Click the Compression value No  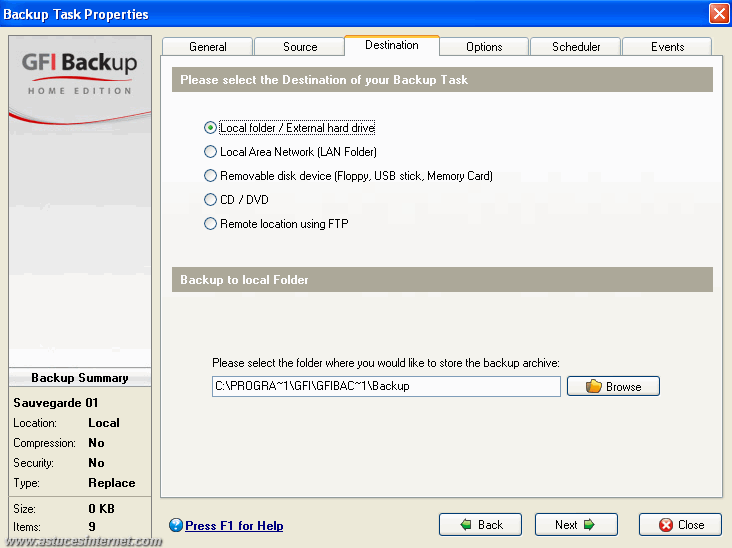[96, 443]
